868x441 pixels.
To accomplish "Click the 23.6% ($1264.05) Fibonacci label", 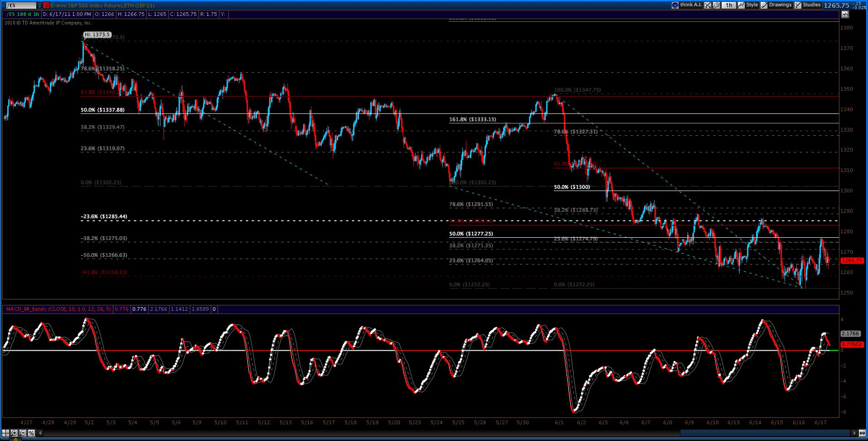I will [x=471, y=260].
